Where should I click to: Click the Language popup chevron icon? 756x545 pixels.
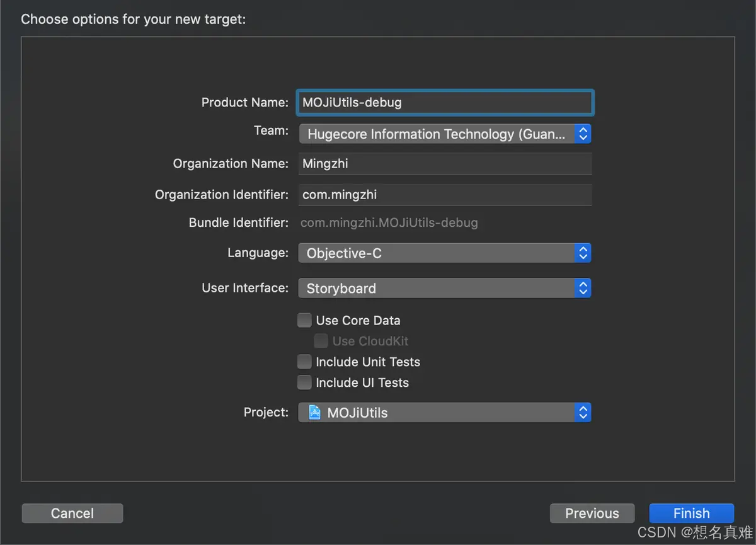click(x=583, y=253)
